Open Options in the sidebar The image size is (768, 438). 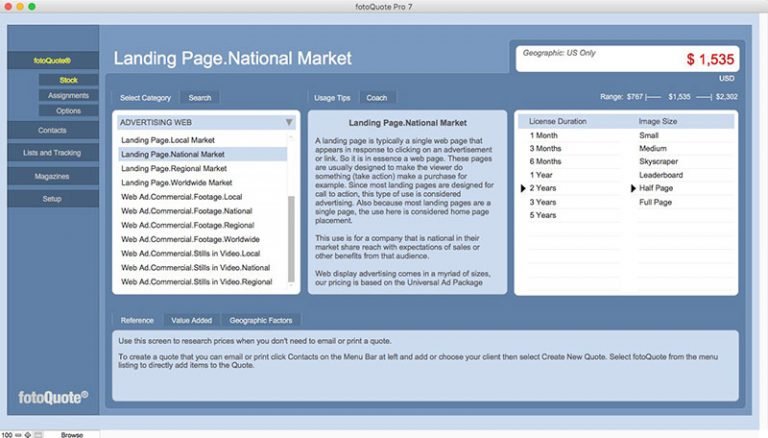pos(69,111)
